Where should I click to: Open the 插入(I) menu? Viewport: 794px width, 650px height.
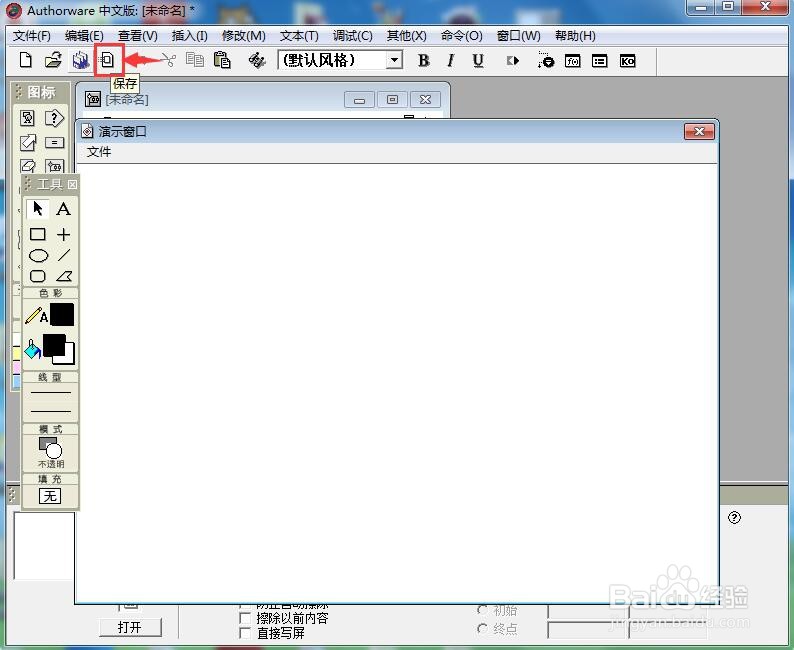[189, 36]
